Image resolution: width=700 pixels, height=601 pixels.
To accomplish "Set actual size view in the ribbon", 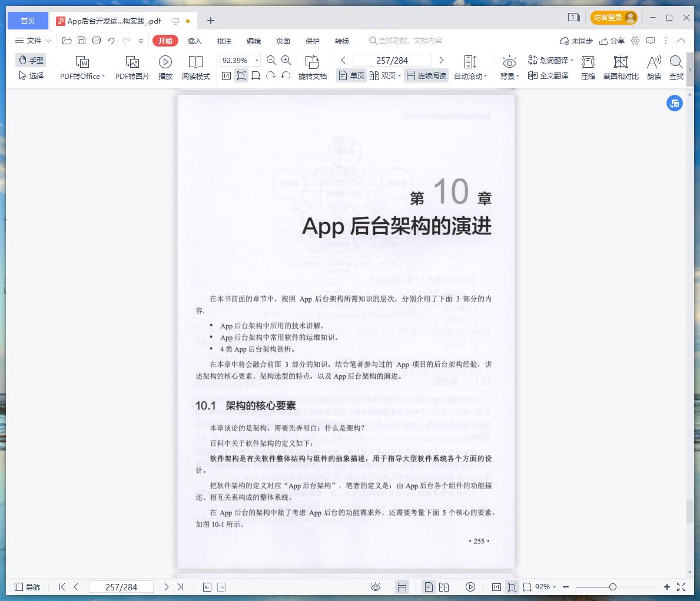I will click(226, 76).
